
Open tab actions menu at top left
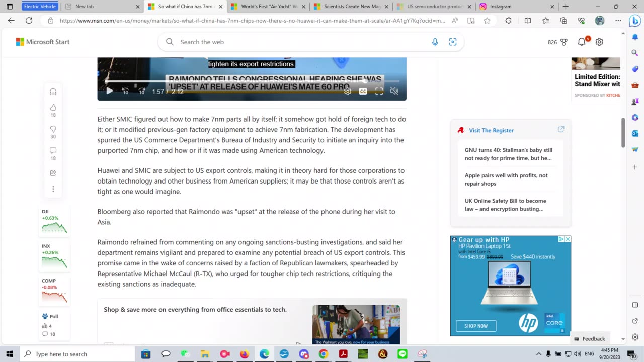click(9, 7)
